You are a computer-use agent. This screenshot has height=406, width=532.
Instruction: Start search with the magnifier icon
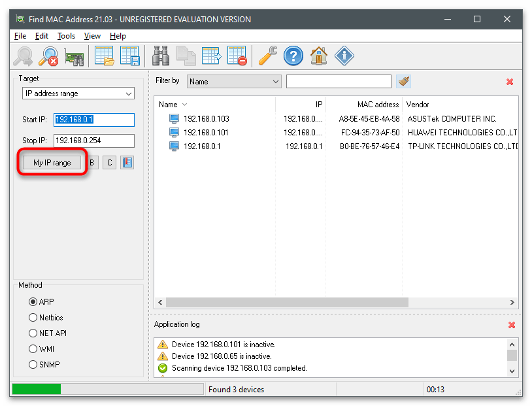point(23,56)
